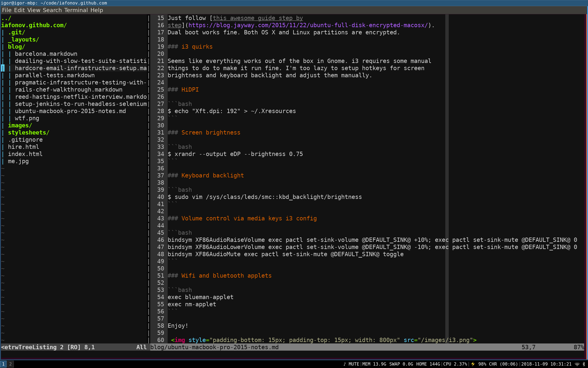Open index.html file
The height and width of the screenshot is (368, 588).
[25, 154]
